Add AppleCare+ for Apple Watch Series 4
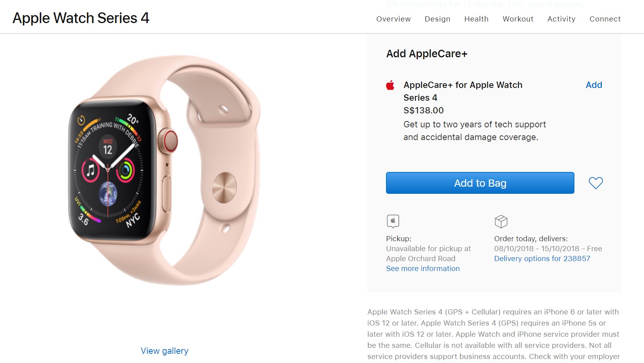The height and width of the screenshot is (363, 644). pyautogui.click(x=594, y=85)
